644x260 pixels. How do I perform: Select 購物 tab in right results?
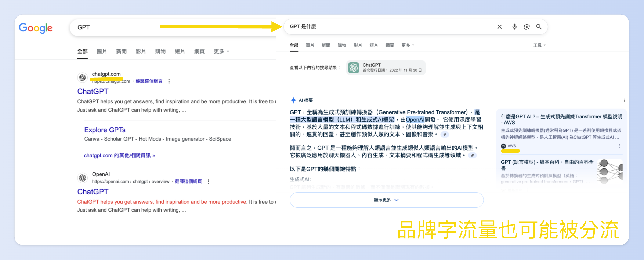click(x=342, y=45)
